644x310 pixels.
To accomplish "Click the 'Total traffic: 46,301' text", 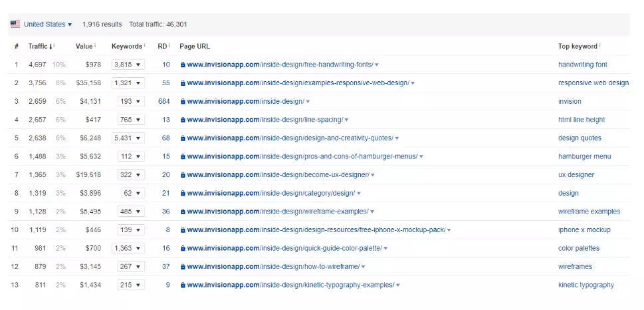I will [158, 24].
